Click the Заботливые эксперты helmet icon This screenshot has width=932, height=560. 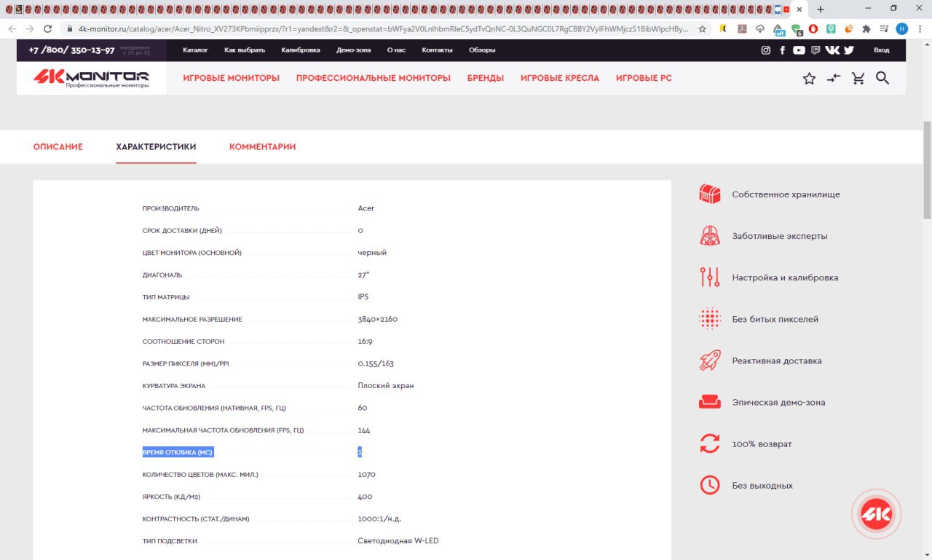tap(709, 236)
